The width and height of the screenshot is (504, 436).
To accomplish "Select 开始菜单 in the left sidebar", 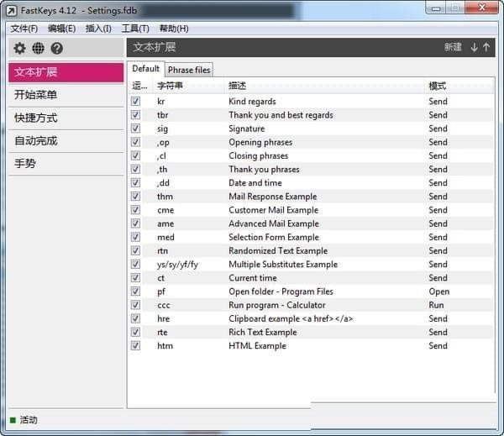I will coord(36,95).
